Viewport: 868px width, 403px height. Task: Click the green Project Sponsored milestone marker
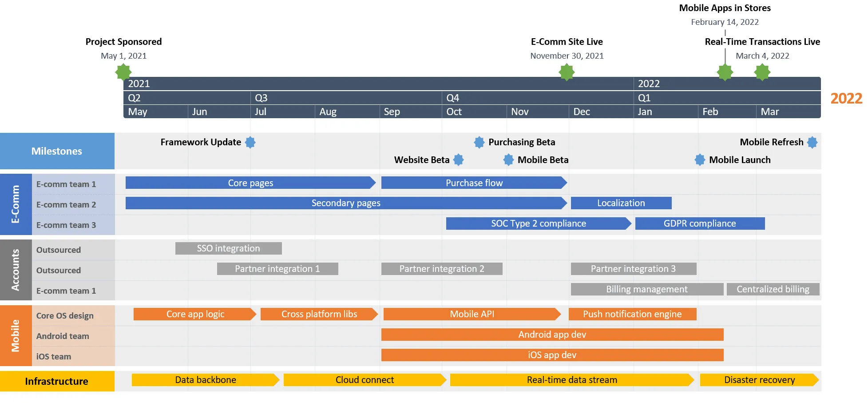[123, 72]
